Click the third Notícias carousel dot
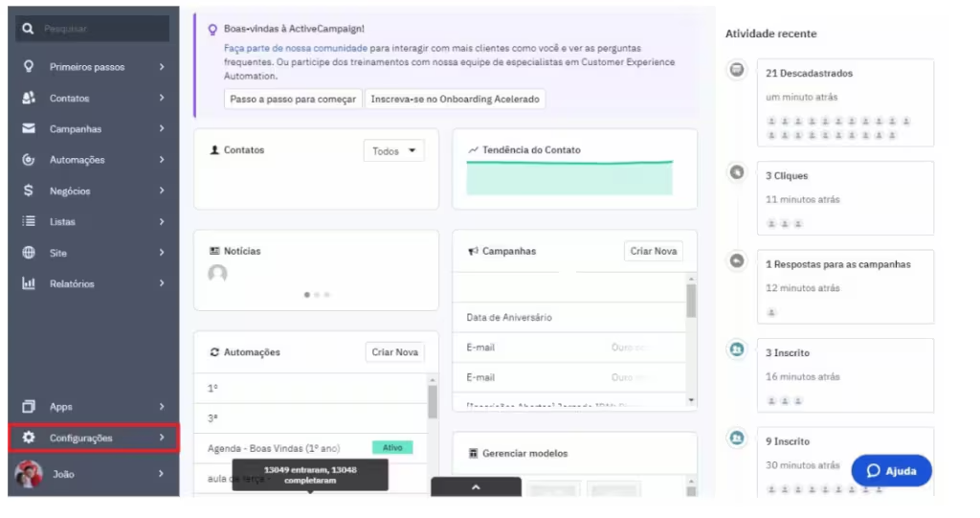Image resolution: width=980 pixels, height=518 pixels. coord(327,295)
